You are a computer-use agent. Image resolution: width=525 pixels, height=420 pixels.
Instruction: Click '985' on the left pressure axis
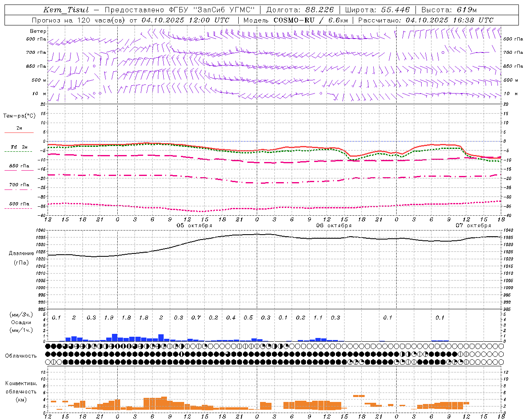pos(42,309)
